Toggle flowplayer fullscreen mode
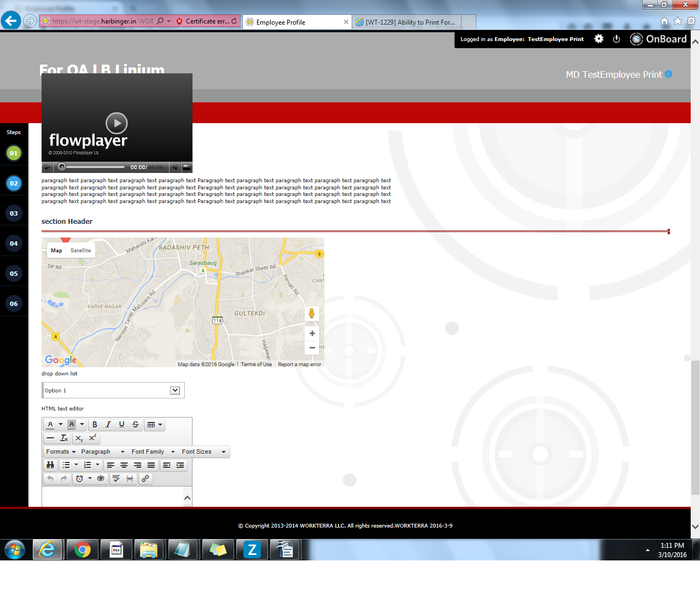This screenshot has width=700, height=602. [186, 167]
